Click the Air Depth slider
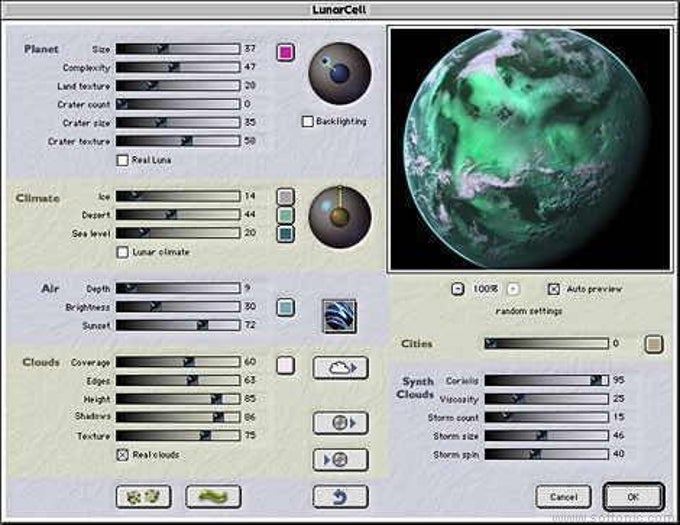680x525 pixels. pos(178,288)
